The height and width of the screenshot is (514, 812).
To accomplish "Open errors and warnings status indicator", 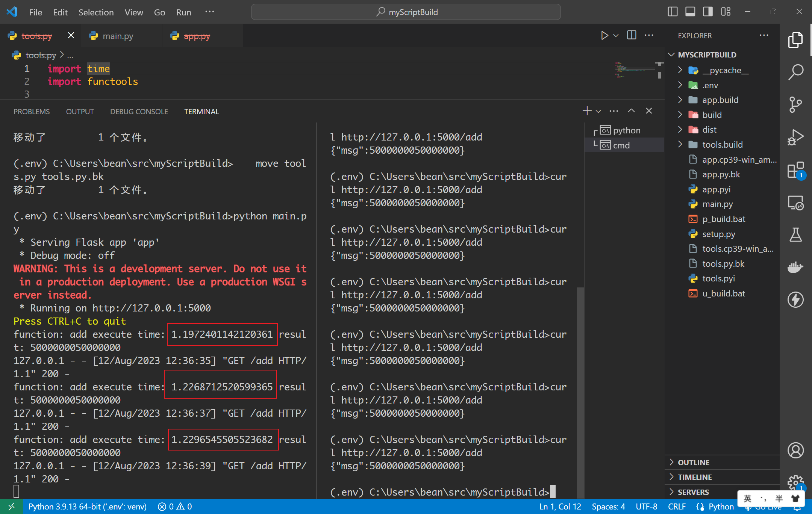I will 175,506.
